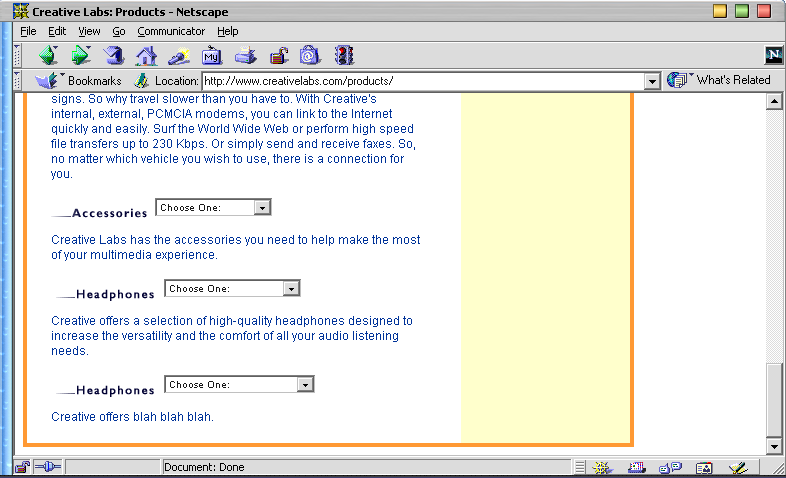Screen dimensions: 786x478
Task: Print the page with the printer icon
Action: (x=246, y=56)
